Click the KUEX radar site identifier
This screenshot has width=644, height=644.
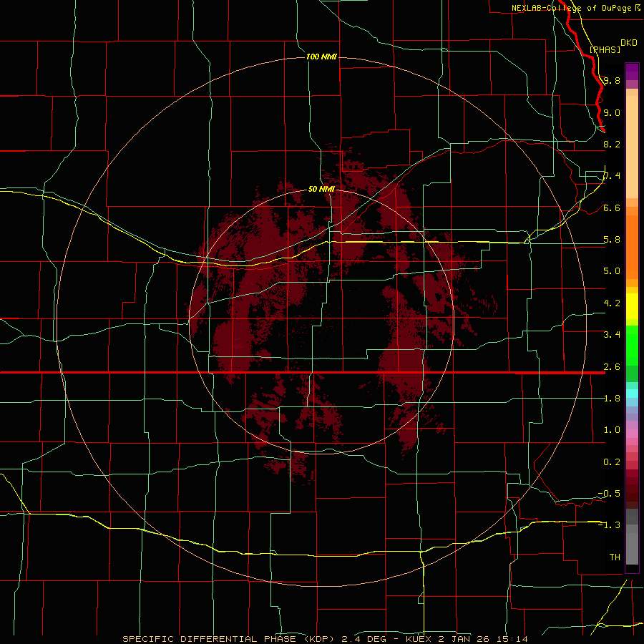[419, 639]
